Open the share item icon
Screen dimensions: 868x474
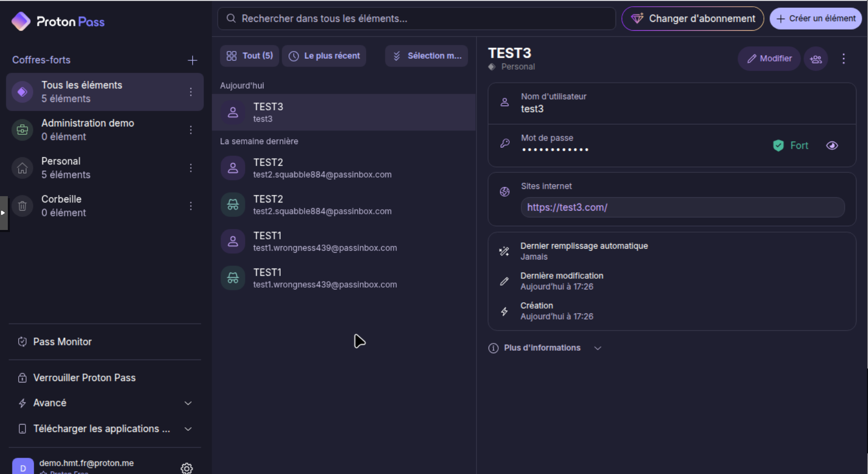point(816,59)
